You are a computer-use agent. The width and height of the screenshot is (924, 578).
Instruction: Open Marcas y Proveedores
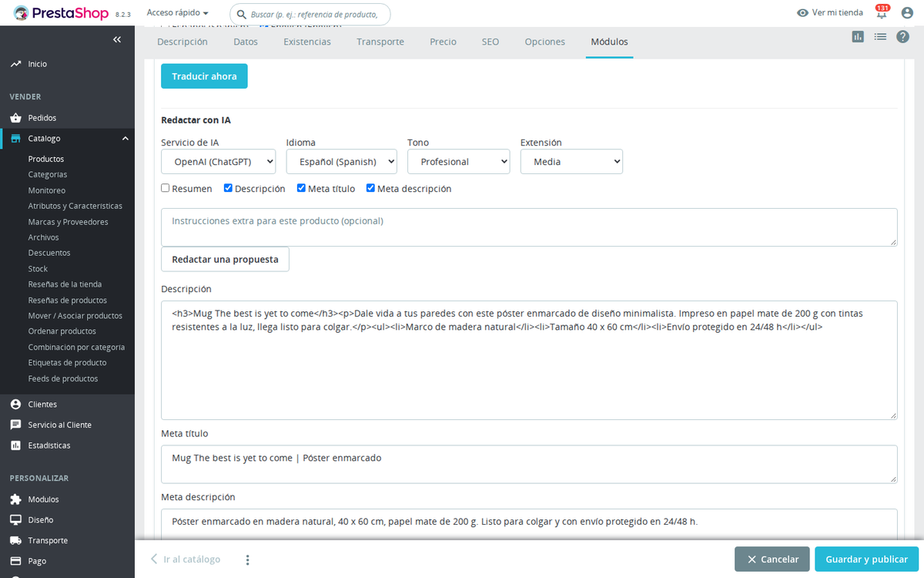pos(69,222)
